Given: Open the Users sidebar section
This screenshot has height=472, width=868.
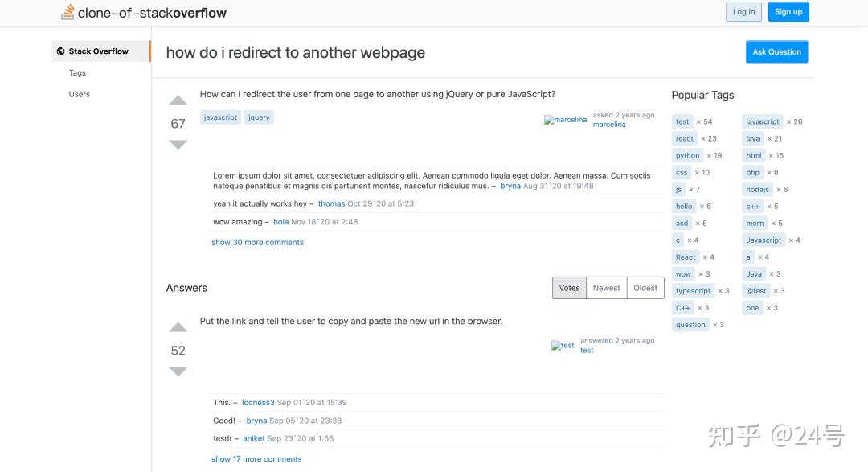Looking at the screenshot, I should click(79, 94).
